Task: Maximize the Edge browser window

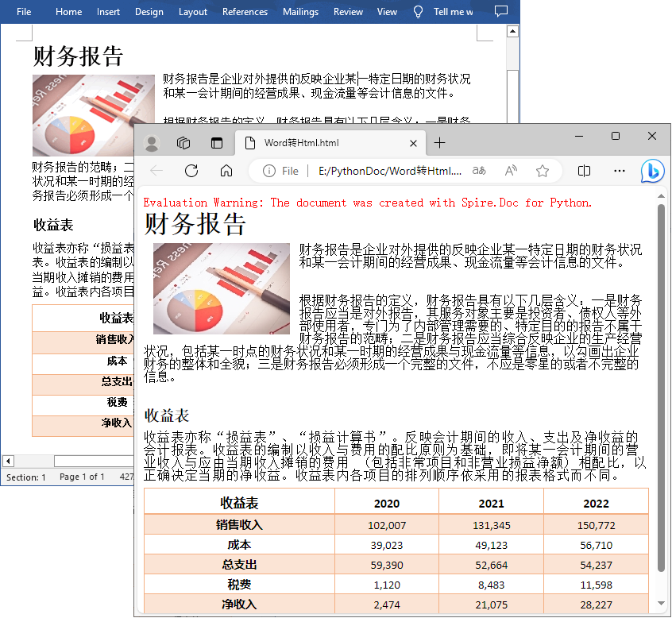Action: click(x=616, y=137)
